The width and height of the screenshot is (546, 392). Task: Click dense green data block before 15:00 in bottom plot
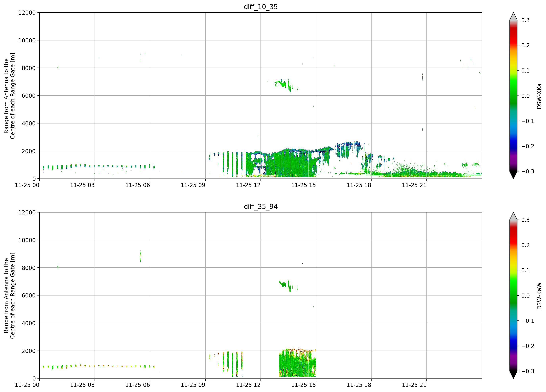(298, 363)
